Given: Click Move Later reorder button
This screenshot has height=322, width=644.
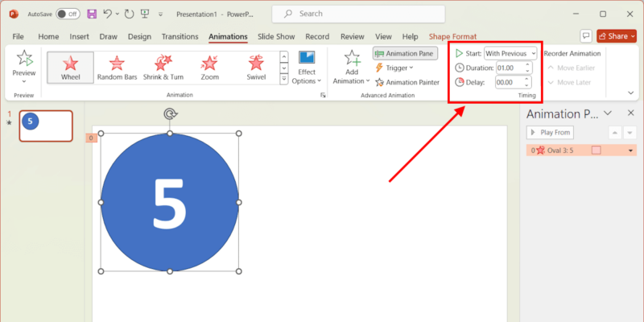Looking at the screenshot, I should tap(569, 82).
